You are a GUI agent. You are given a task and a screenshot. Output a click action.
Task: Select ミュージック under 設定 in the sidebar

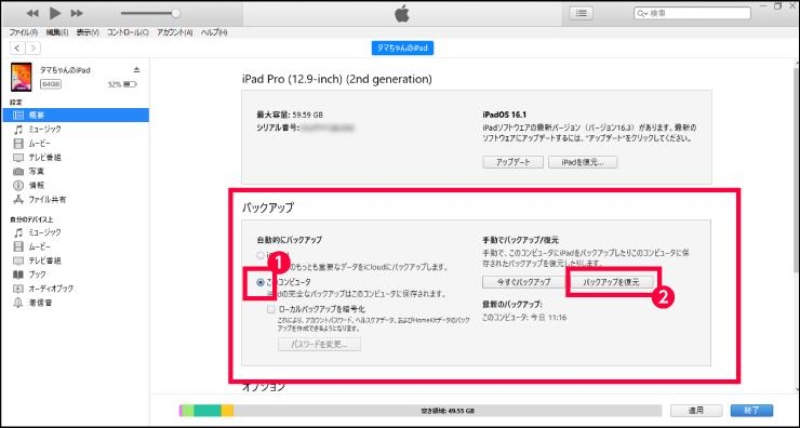click(x=44, y=129)
